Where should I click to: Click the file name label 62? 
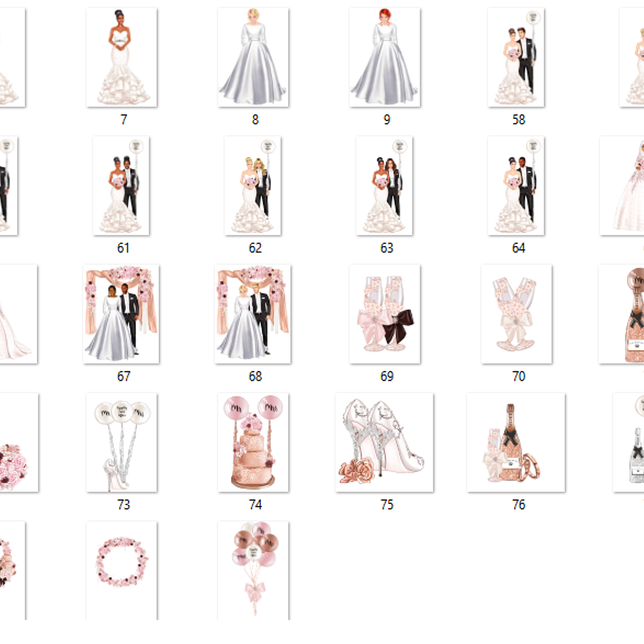point(255,248)
